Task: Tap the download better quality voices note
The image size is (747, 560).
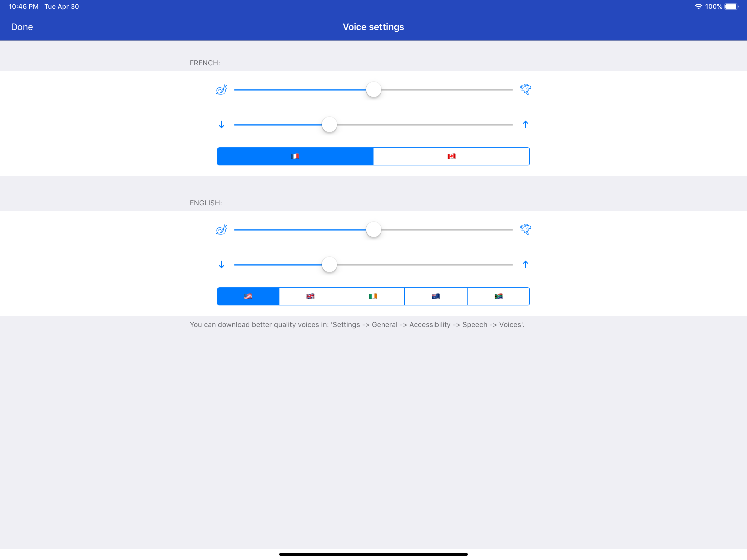Action: click(x=357, y=325)
